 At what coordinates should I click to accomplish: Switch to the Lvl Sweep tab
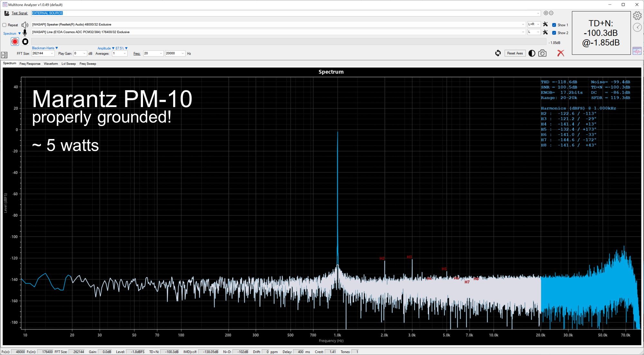69,64
